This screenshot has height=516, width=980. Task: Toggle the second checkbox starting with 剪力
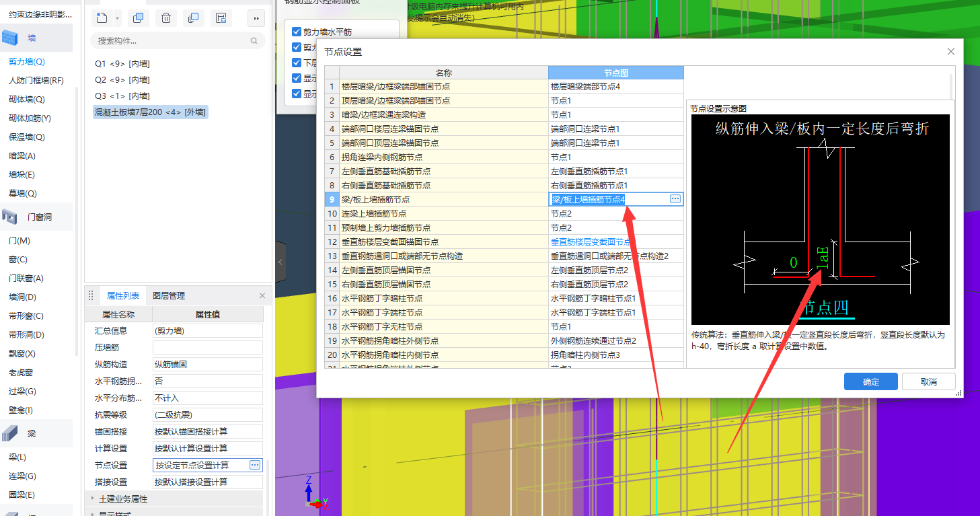(297, 47)
